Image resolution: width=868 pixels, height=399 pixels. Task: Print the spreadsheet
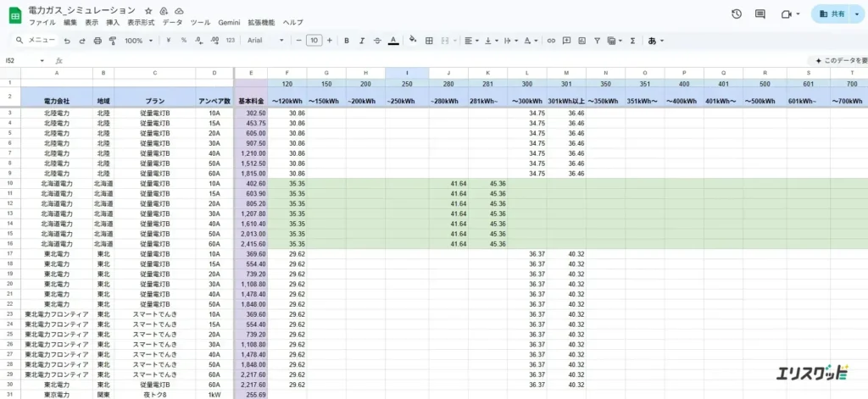(x=97, y=41)
